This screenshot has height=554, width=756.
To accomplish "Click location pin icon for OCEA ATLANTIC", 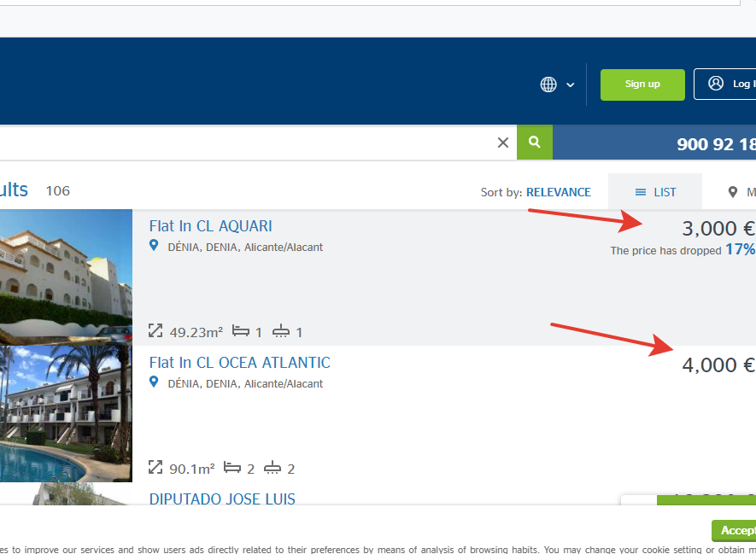I will tap(154, 382).
